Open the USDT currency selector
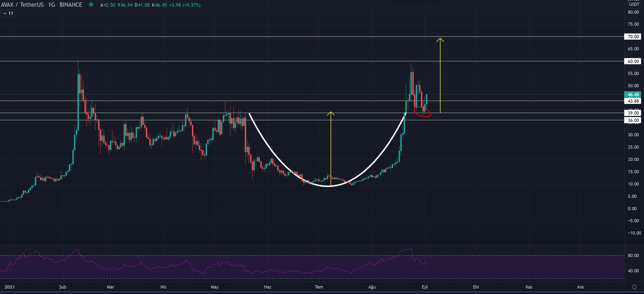 634,4
